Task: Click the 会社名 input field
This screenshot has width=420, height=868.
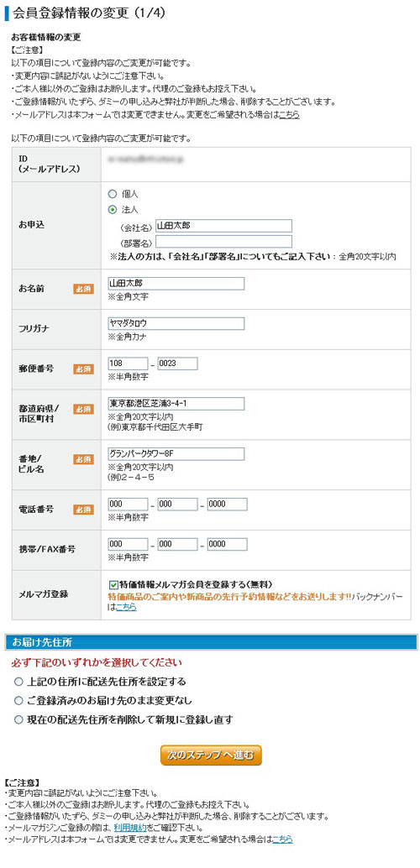Action: point(223,226)
